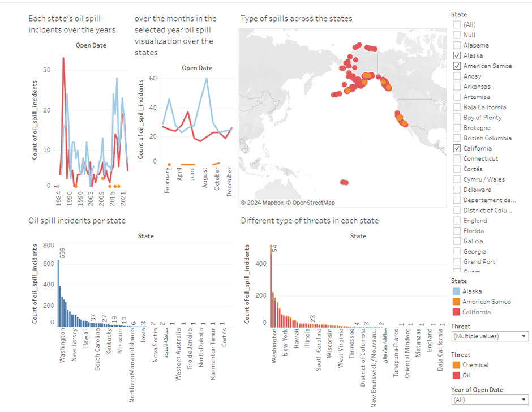Pick the Oil threat legend swatch
This screenshot has height=412, width=532.
(456, 375)
